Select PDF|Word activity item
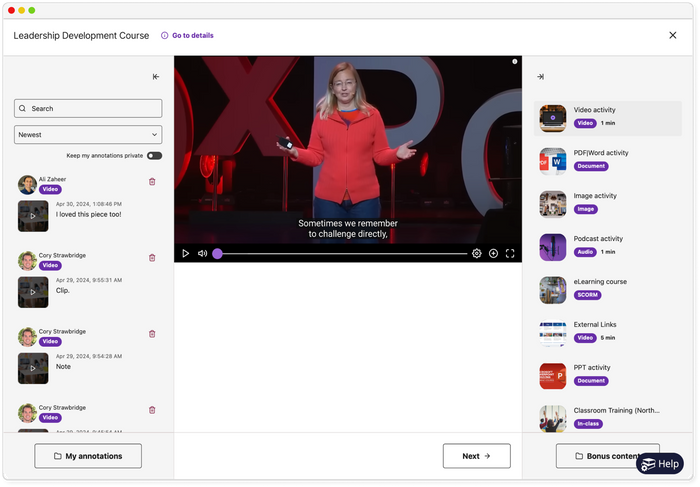 pyautogui.click(x=608, y=161)
